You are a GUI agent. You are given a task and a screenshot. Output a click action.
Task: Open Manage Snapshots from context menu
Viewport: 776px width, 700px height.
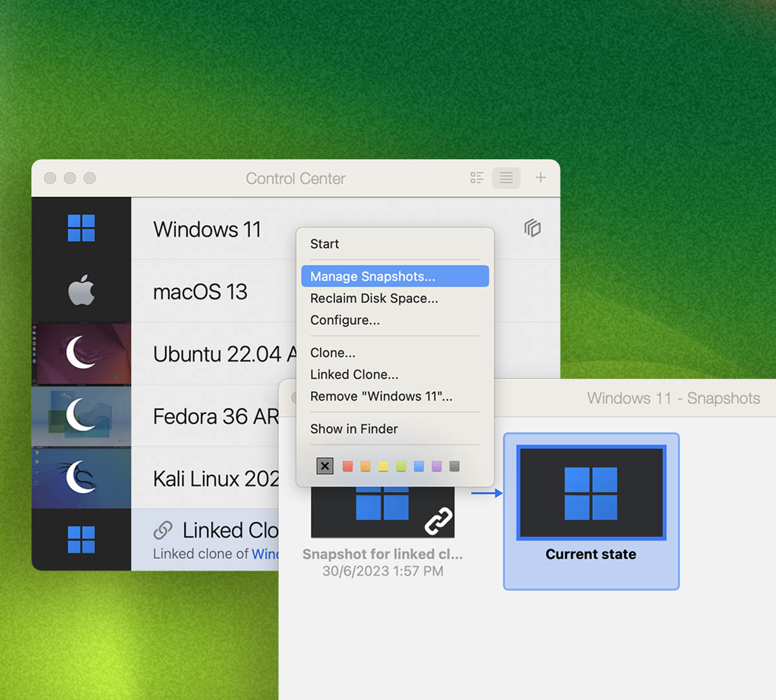click(372, 276)
